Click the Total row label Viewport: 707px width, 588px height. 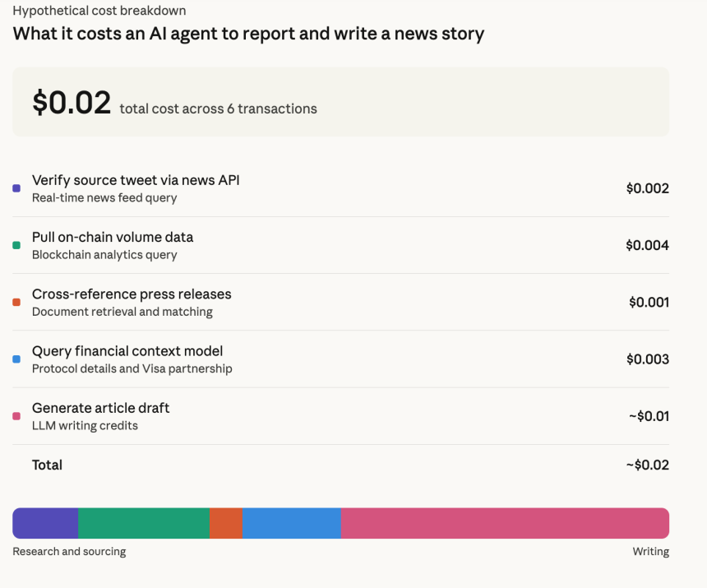(x=47, y=465)
